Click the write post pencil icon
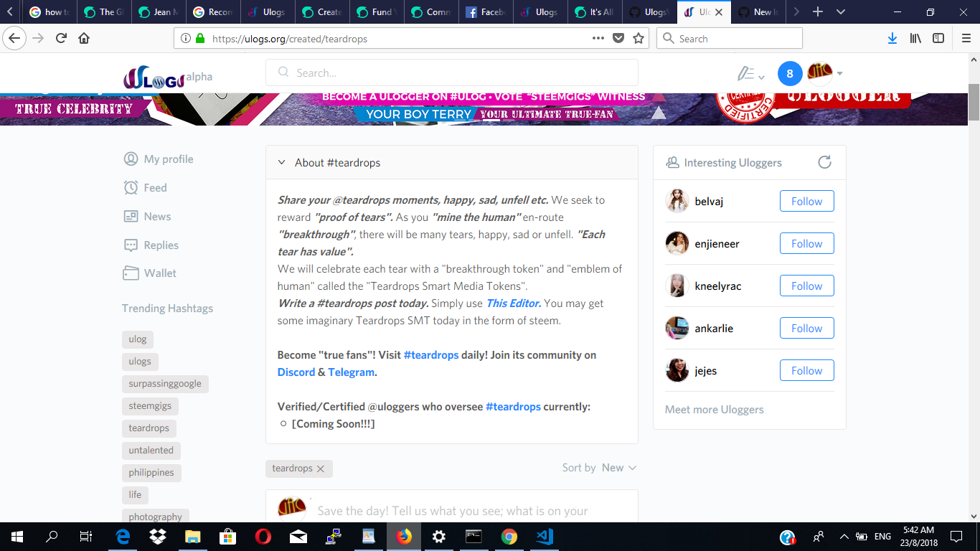 click(746, 73)
